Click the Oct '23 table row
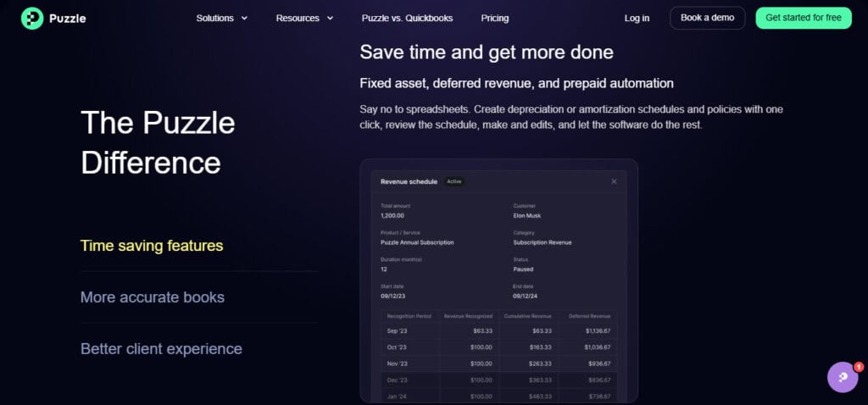The image size is (868, 405). click(x=498, y=347)
